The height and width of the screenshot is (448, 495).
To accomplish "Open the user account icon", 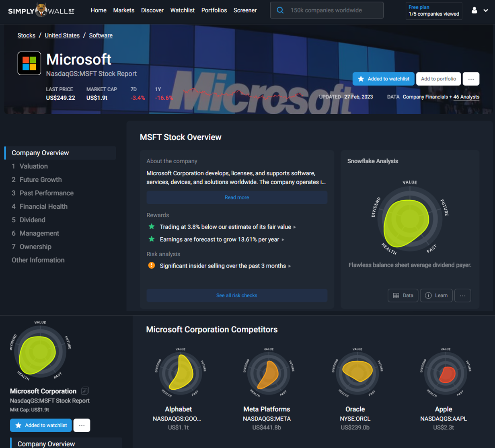I will [474, 10].
